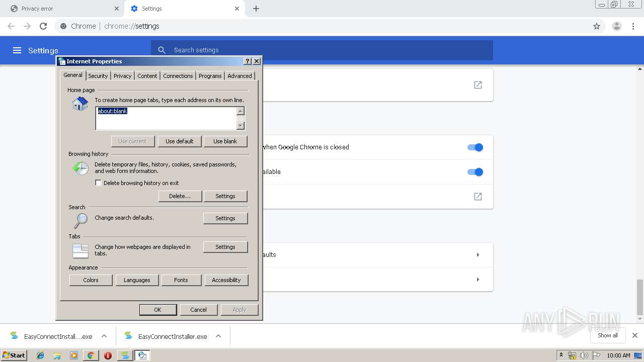Image resolution: width=644 pixels, height=362 pixels.
Task: Switch to the Advanced tab
Action: click(239, 76)
